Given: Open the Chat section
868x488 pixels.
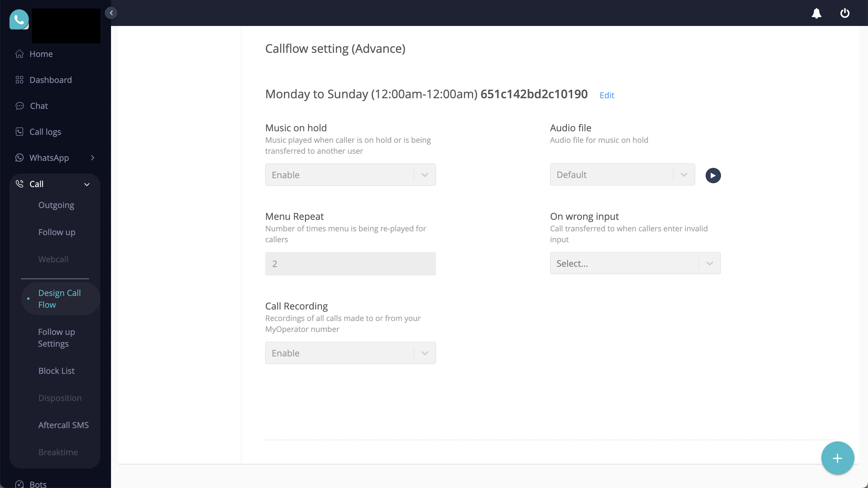Looking at the screenshot, I should 39,106.
